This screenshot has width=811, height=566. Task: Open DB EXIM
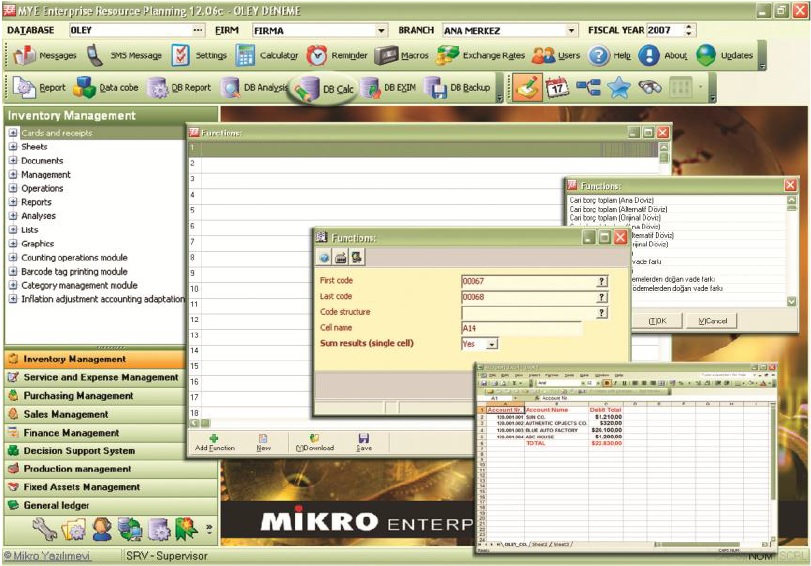(x=388, y=87)
